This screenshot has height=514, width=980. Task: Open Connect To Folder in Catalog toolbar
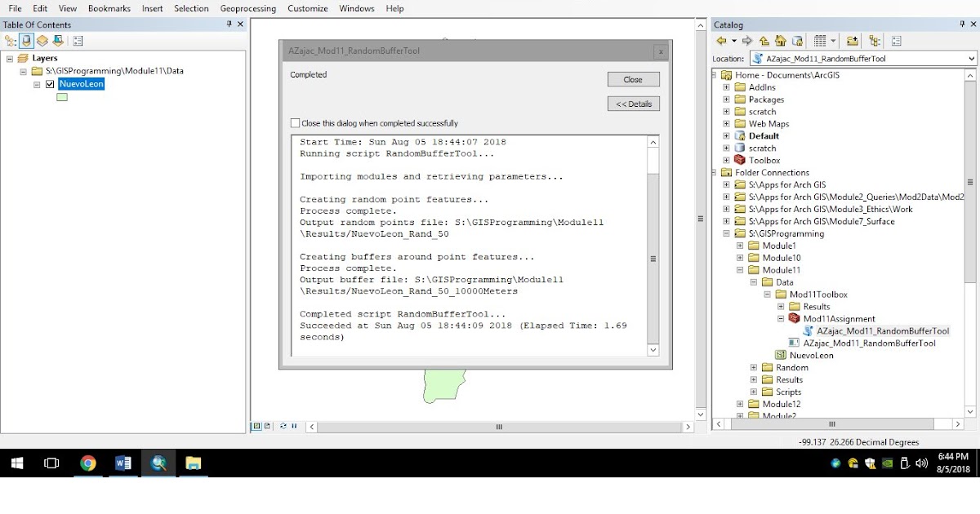(851, 41)
